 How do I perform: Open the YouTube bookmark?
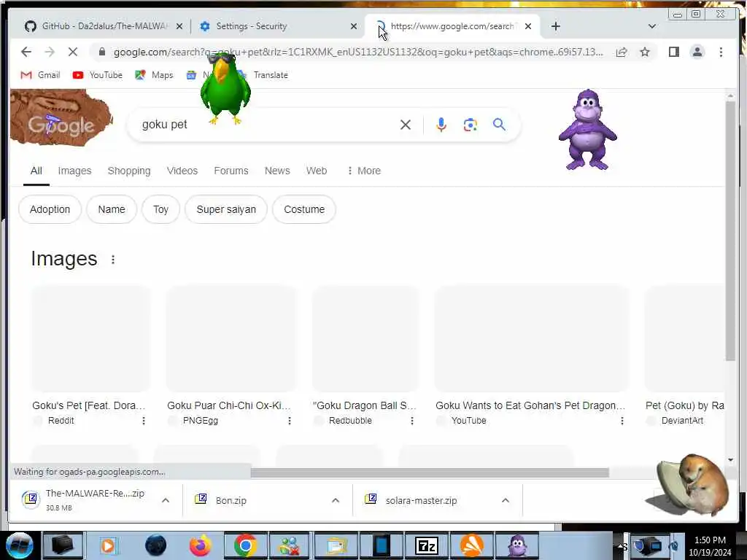tap(98, 75)
